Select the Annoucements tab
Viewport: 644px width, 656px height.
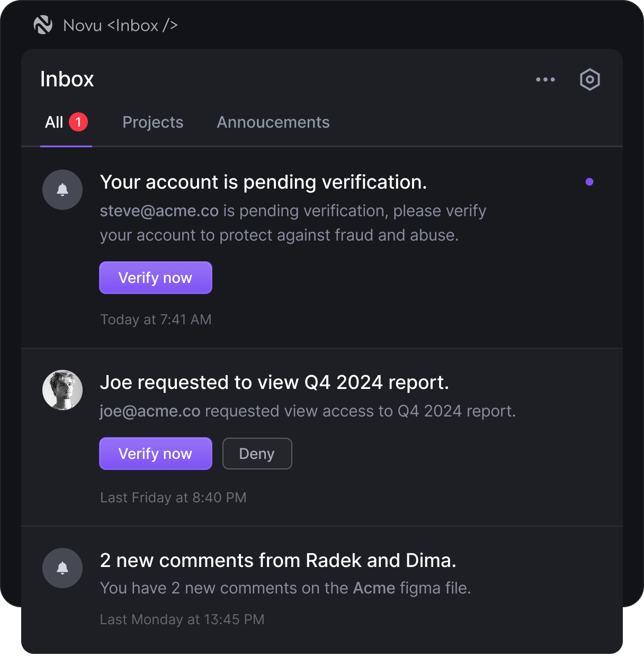[273, 122]
